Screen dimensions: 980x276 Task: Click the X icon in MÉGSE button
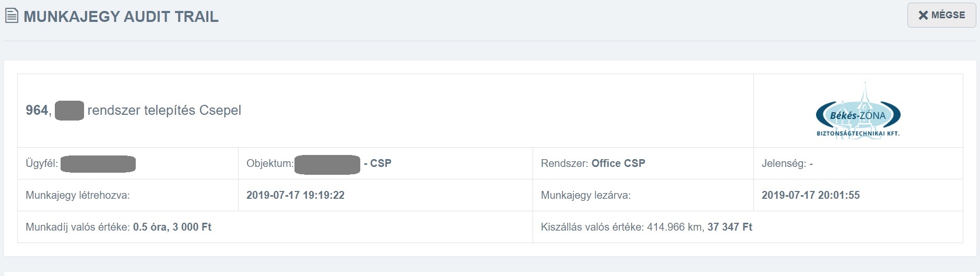pyautogui.click(x=923, y=15)
